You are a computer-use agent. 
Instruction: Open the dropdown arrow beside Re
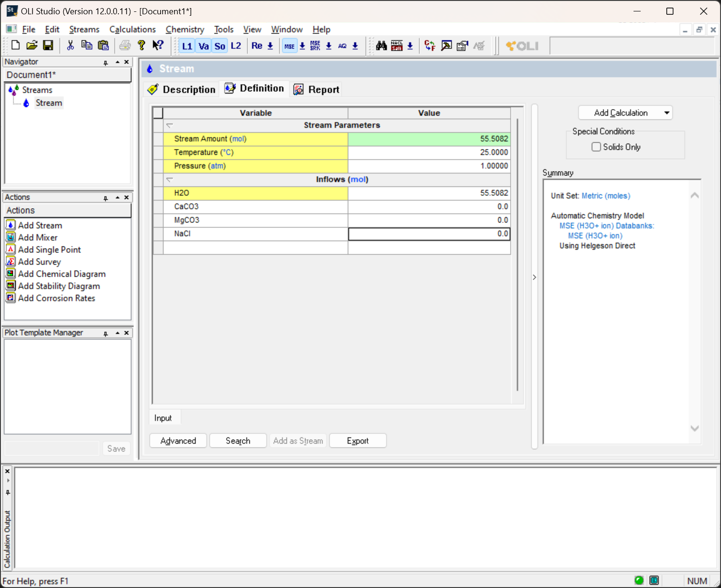coord(270,46)
